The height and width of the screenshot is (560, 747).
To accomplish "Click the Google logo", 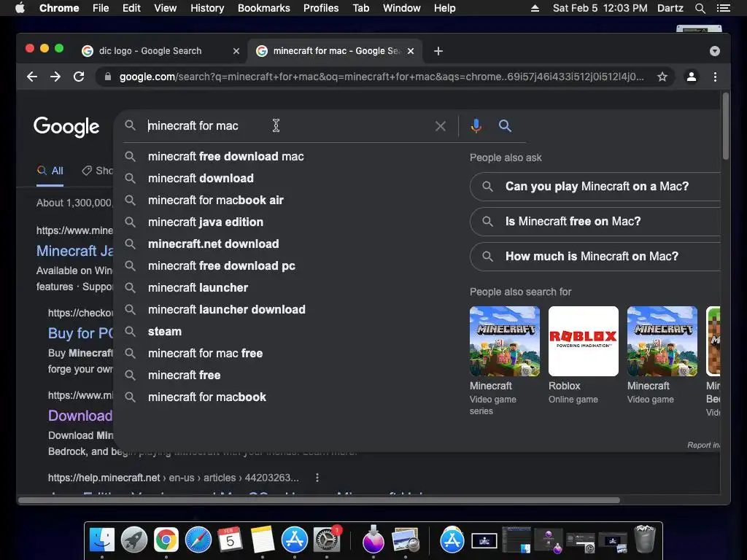I will click(x=66, y=127).
